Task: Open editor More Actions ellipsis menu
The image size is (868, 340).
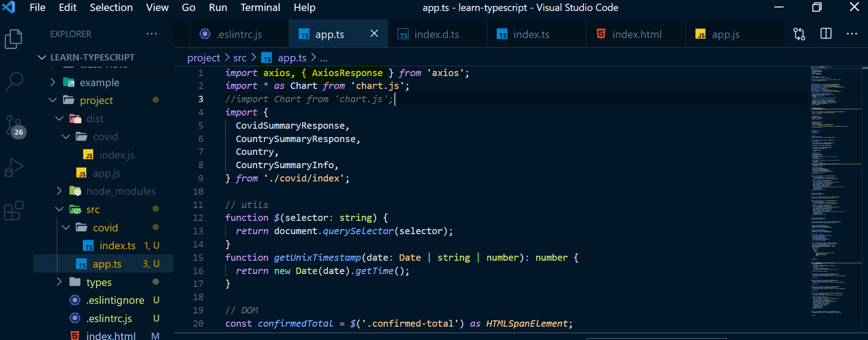Action: tap(852, 34)
